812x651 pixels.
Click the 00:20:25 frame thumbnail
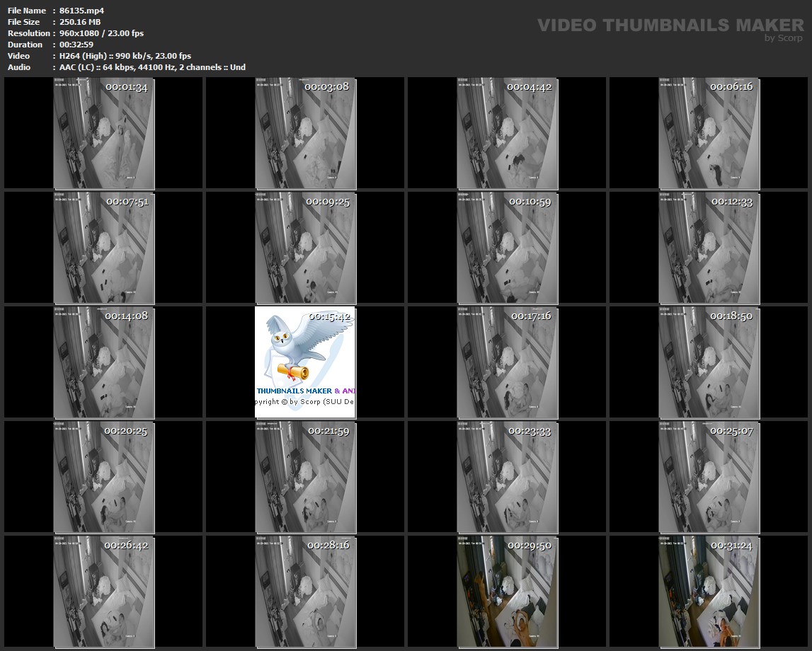pos(104,477)
